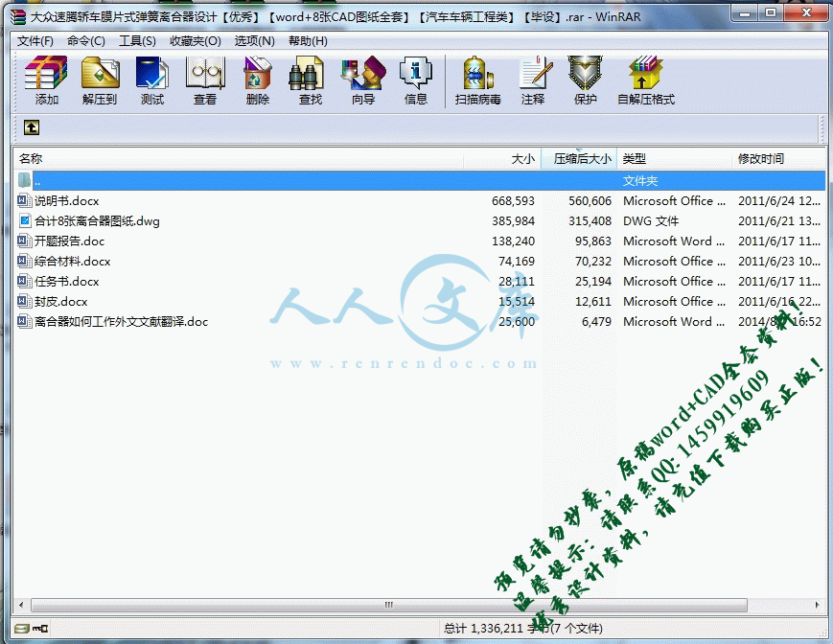This screenshot has height=644, width=833.
Task: Click the Word icon beside 封皮.docx
Action: point(24,302)
